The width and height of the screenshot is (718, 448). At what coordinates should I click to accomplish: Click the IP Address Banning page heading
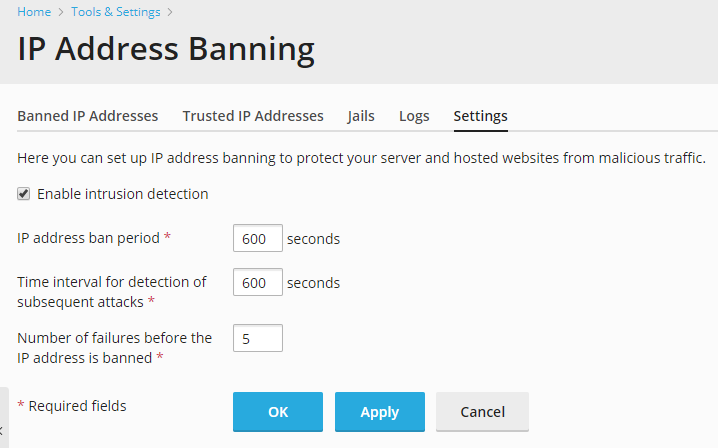click(166, 48)
